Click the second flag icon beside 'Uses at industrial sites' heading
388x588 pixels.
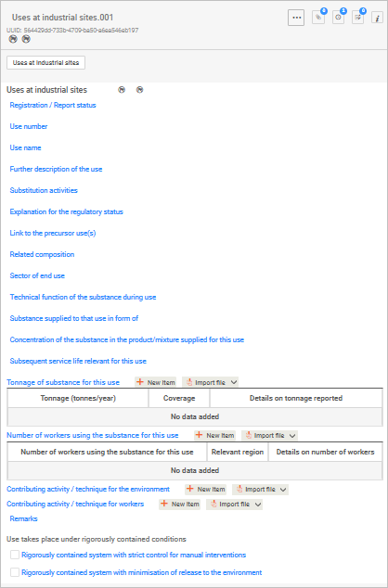click(139, 90)
